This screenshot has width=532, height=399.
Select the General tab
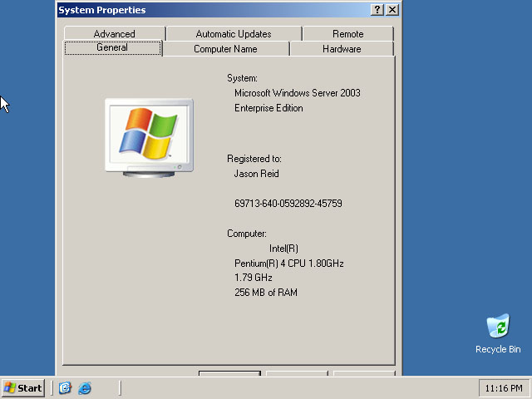coord(112,47)
